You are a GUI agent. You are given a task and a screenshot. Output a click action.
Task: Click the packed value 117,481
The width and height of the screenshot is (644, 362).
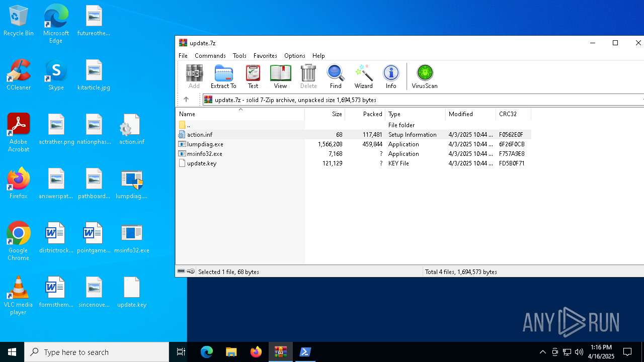click(372, 135)
